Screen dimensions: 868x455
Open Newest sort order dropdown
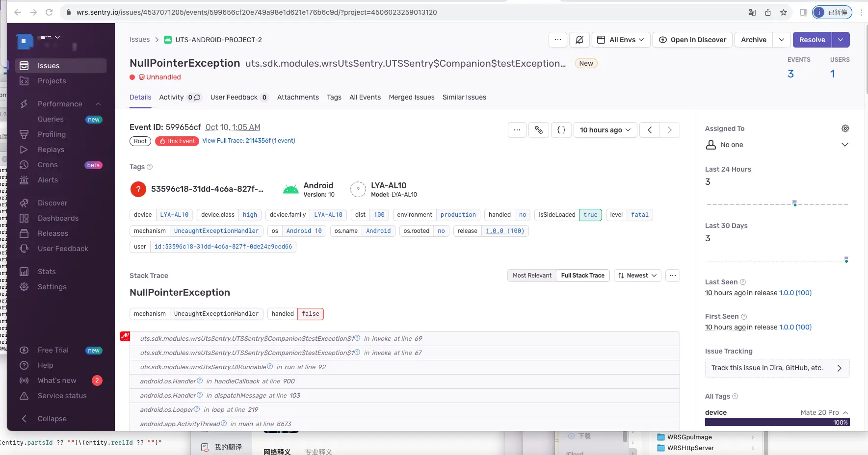pyautogui.click(x=637, y=276)
